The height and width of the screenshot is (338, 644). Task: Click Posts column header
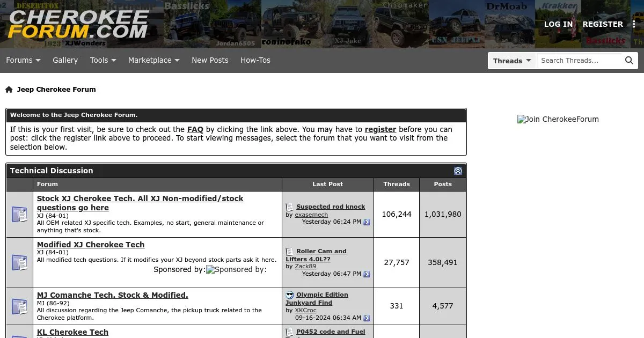[443, 184]
